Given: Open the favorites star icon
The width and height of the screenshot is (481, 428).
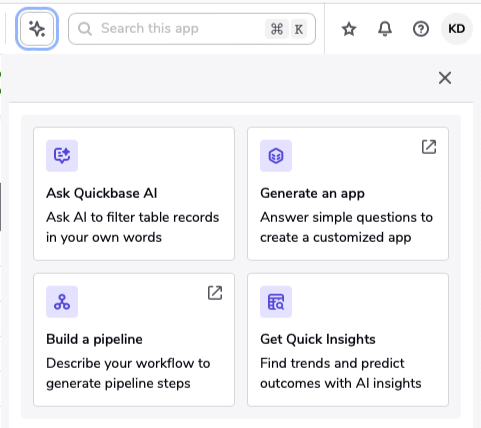Looking at the screenshot, I should click(x=349, y=29).
